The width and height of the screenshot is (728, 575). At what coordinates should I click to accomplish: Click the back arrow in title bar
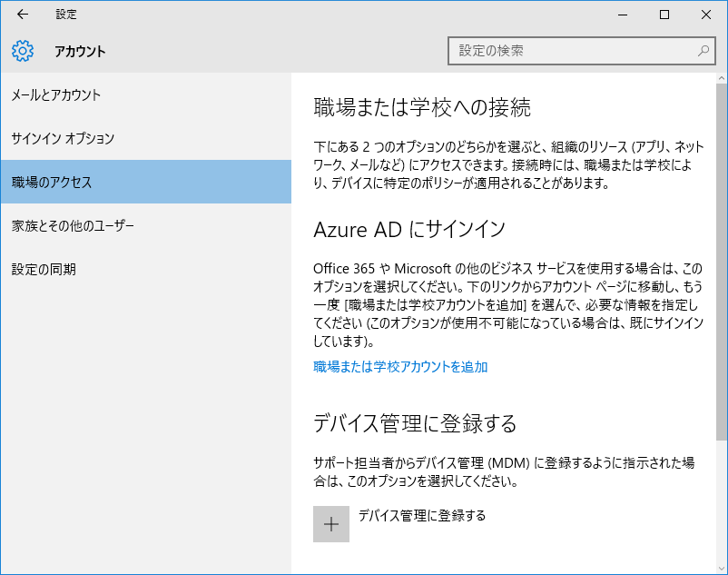(x=23, y=15)
